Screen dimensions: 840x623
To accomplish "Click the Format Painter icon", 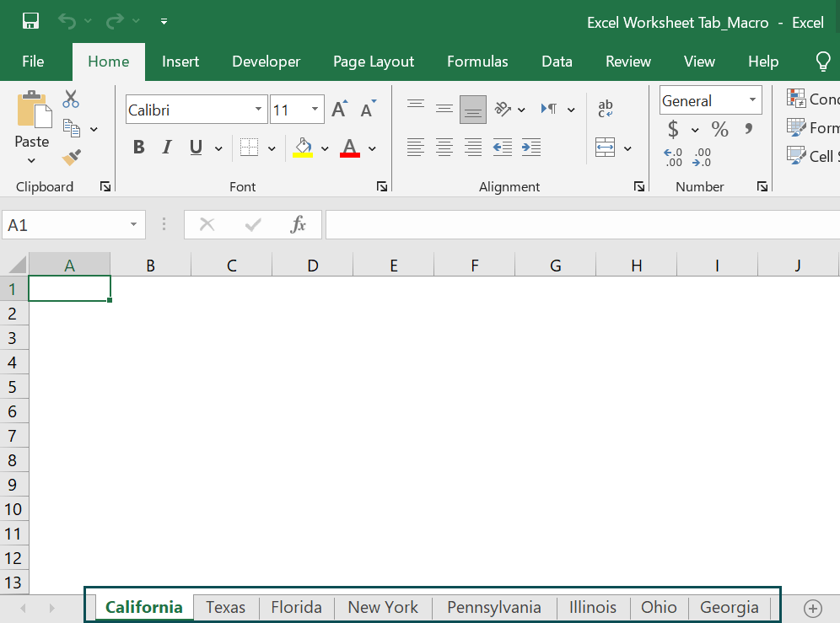I will pyautogui.click(x=72, y=157).
